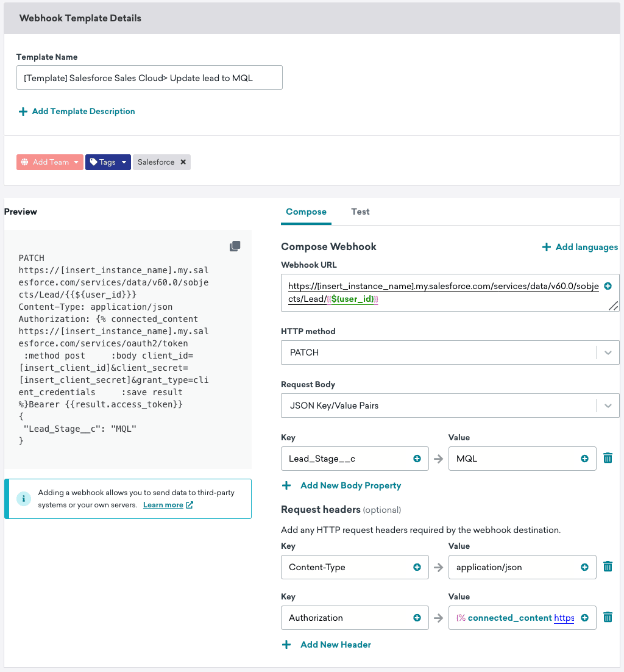Image resolution: width=624 pixels, height=672 pixels.
Task: Remove the Salesforce tag
Action: (x=183, y=162)
